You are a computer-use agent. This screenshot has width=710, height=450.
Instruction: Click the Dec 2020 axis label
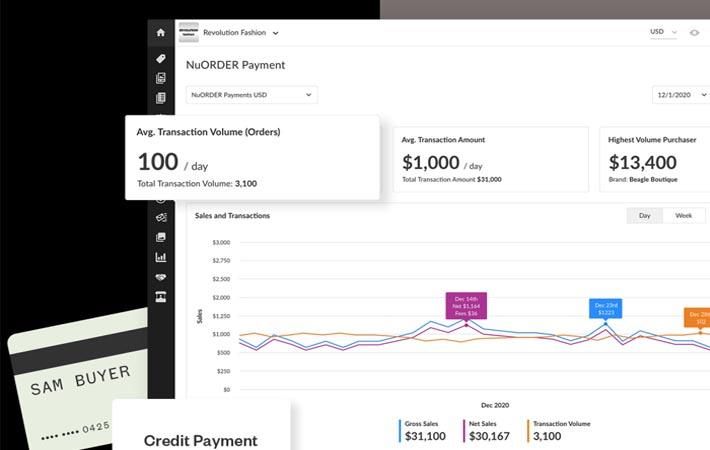(x=495, y=405)
